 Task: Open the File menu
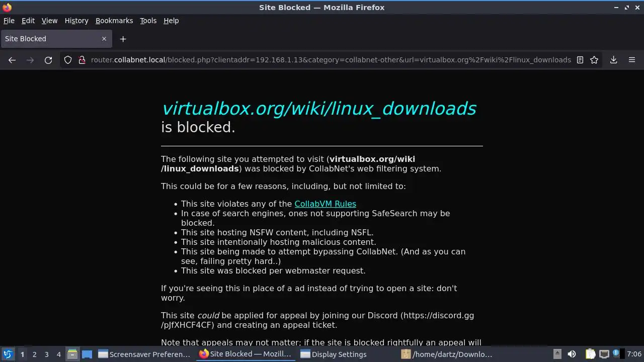click(9, 21)
